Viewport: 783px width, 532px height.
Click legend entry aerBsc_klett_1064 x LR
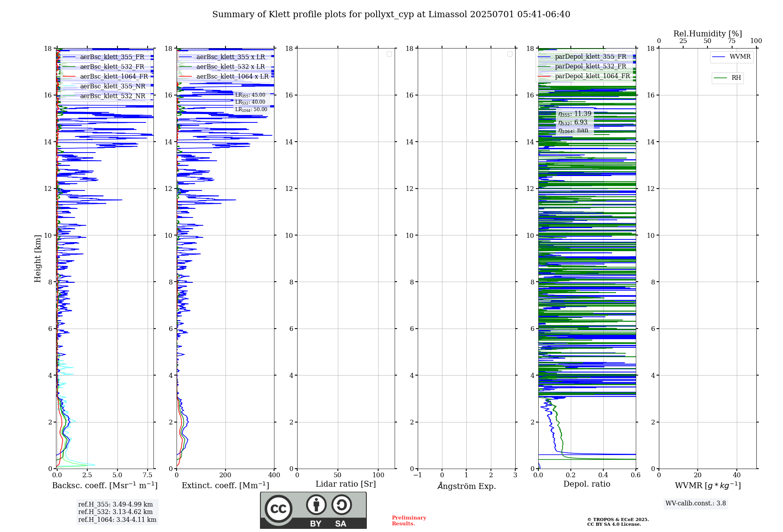pyautogui.click(x=224, y=76)
